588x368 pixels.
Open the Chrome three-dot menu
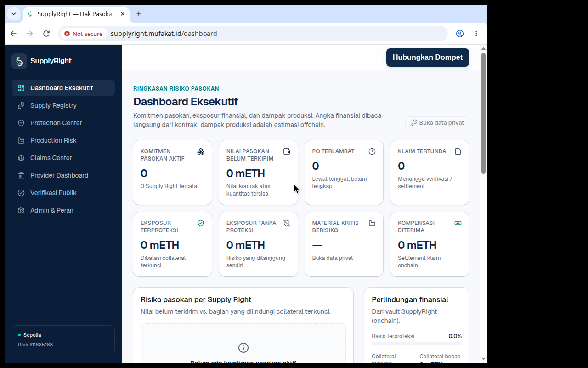(x=476, y=34)
